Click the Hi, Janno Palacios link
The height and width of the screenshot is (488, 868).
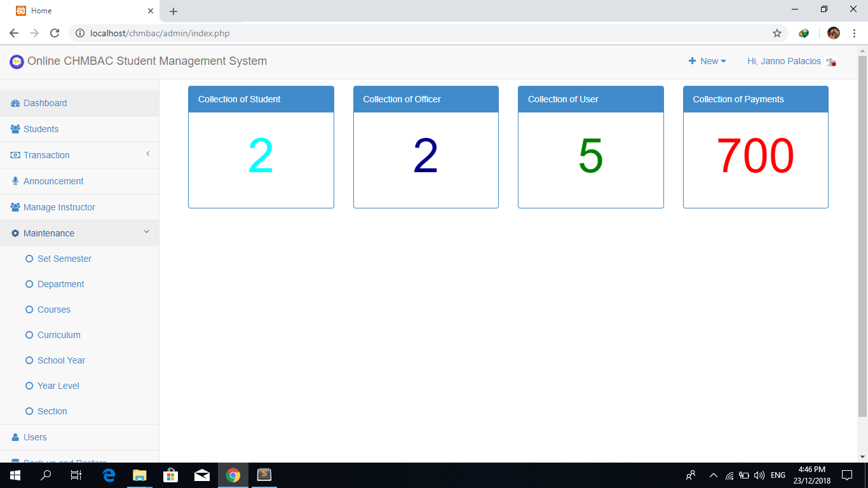(x=783, y=61)
